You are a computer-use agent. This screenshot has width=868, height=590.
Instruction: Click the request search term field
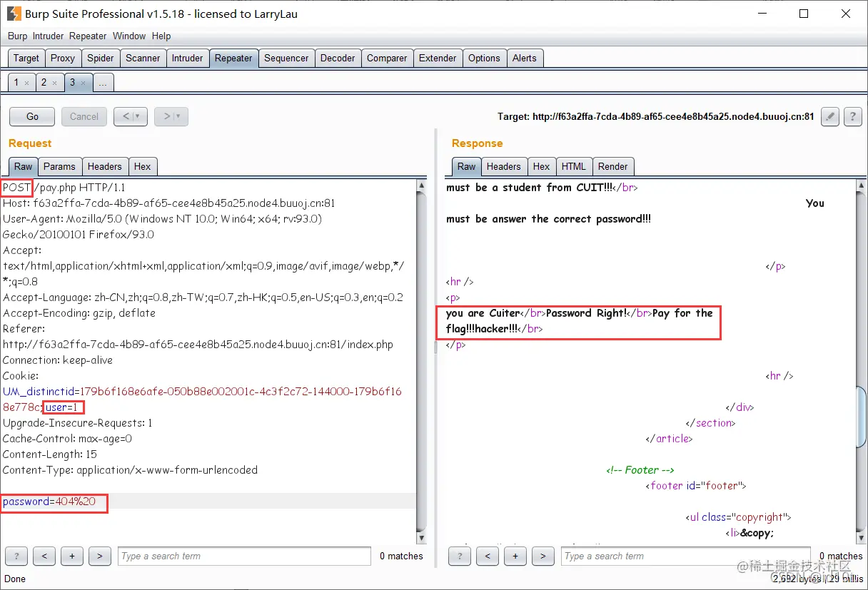point(244,556)
